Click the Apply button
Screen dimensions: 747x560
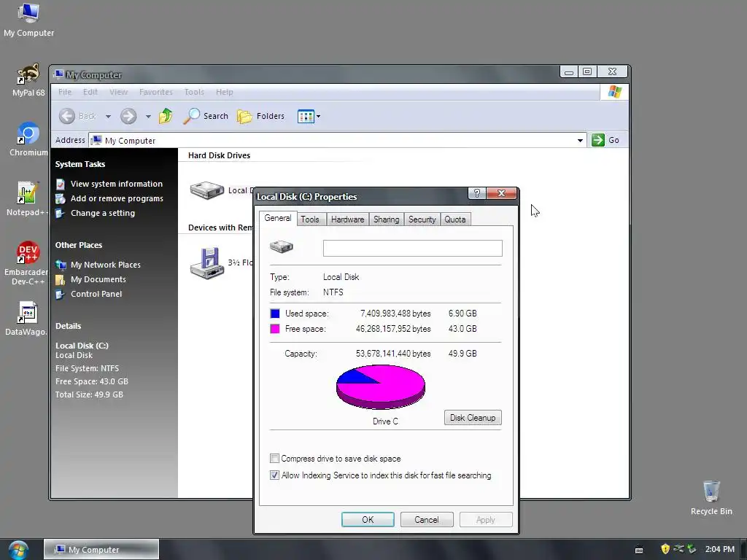tap(486, 519)
